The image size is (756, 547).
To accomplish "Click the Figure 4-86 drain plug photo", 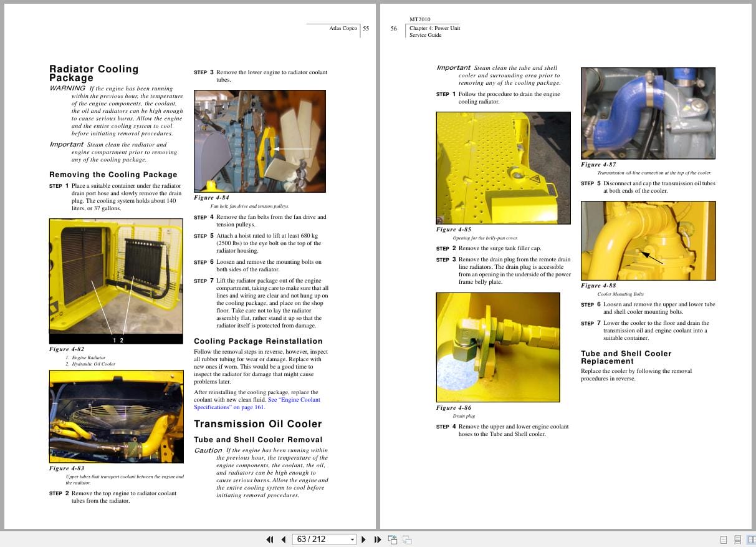I will 498,347.
